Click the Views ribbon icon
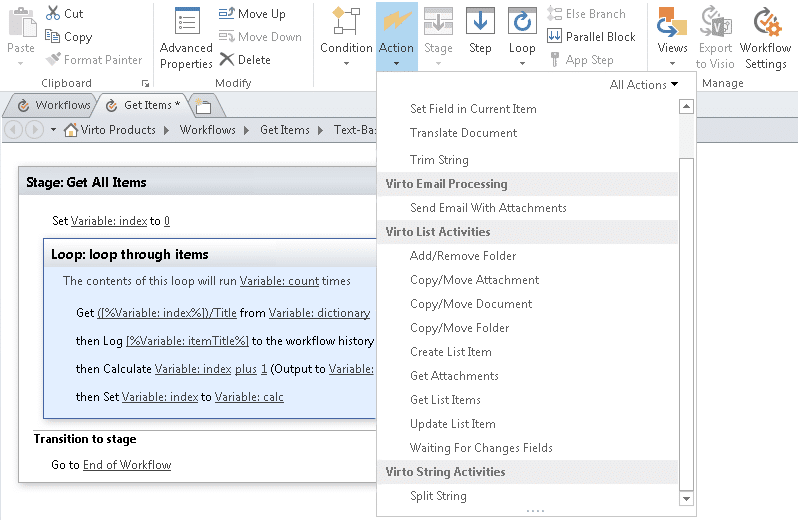This screenshot has width=798, height=520. [672, 21]
